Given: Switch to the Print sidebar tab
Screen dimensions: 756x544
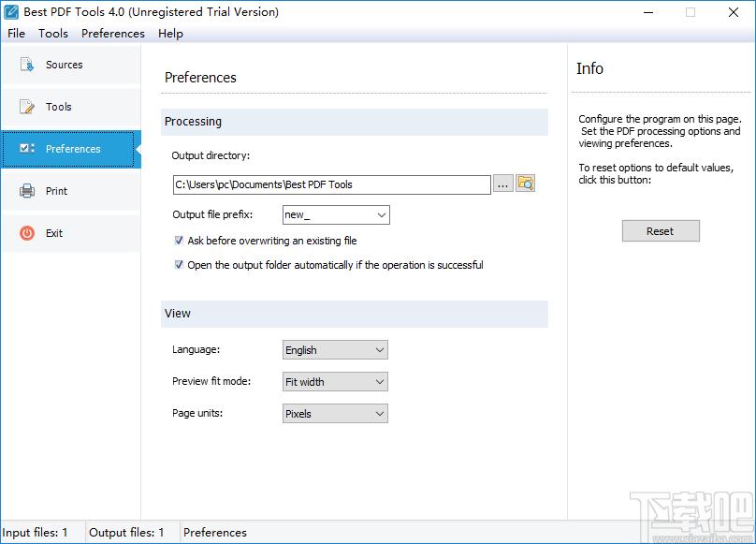Looking at the screenshot, I should point(71,191).
